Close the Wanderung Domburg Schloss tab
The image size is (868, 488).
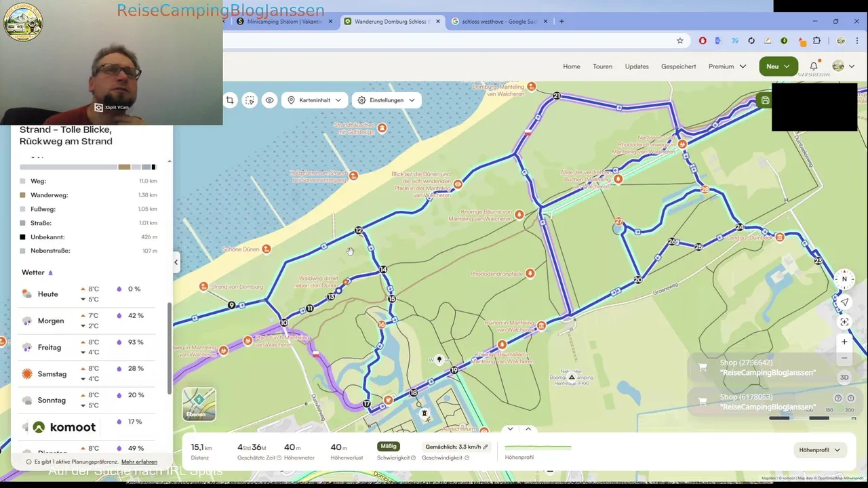click(x=438, y=22)
